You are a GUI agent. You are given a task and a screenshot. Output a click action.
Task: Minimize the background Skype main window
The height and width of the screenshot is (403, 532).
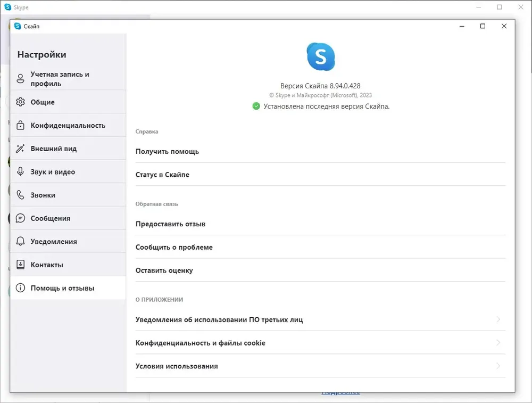[x=478, y=7]
